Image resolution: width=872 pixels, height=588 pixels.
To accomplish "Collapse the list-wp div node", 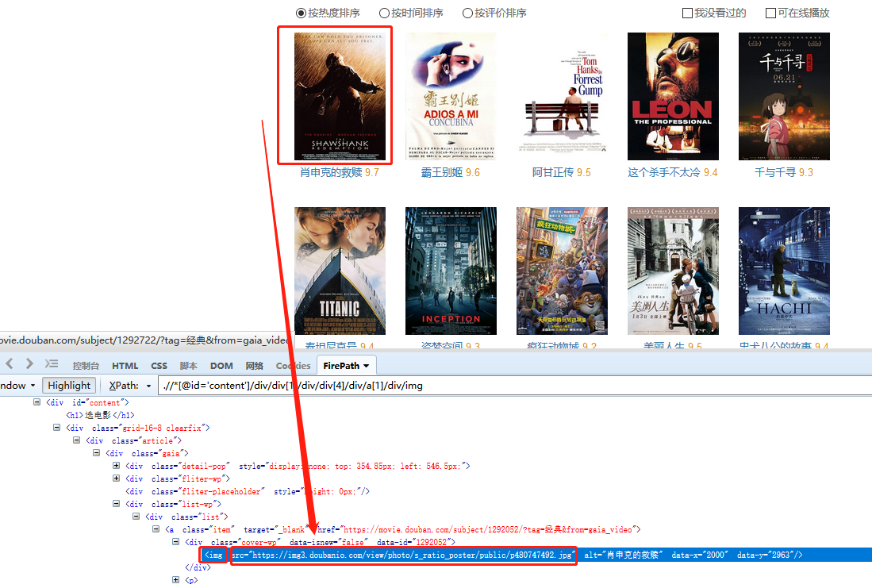I will pos(116,503).
